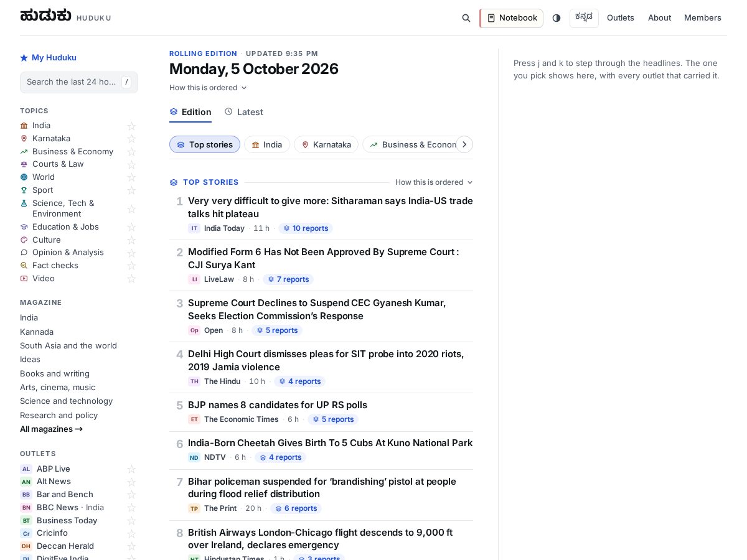
Task: Click Opinion & Analysis speech bubble icon
Action: tap(24, 253)
